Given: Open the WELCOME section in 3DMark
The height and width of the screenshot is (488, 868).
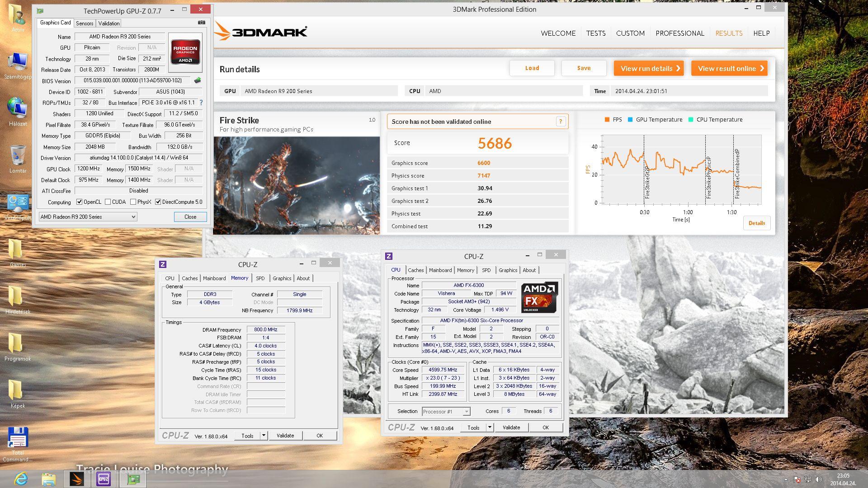Looking at the screenshot, I should (558, 33).
